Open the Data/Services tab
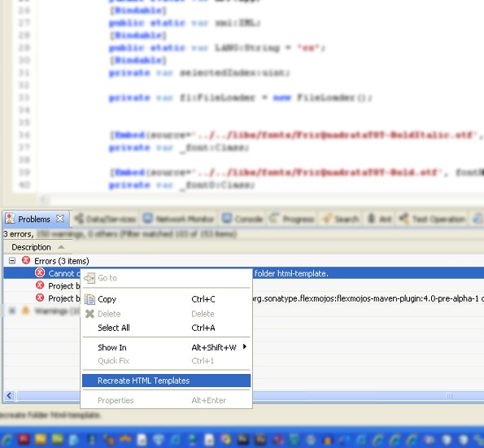 coord(105,219)
